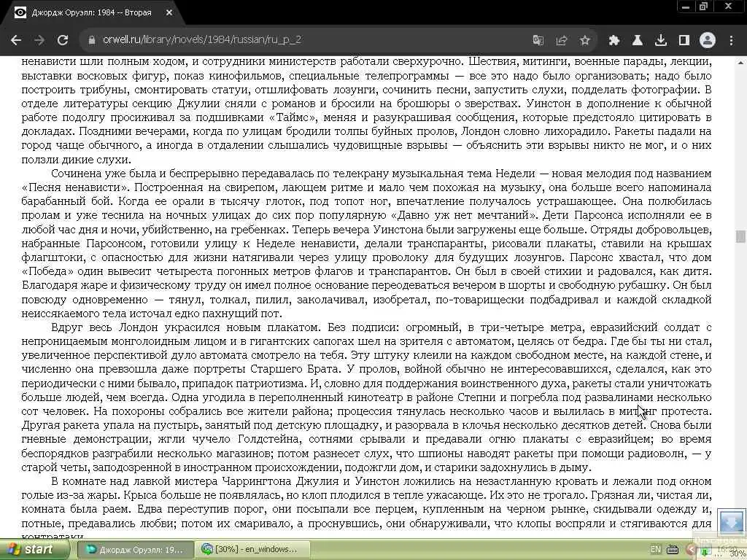
Task: Open the [30%] en_windows taskbar item
Action: (x=252, y=550)
